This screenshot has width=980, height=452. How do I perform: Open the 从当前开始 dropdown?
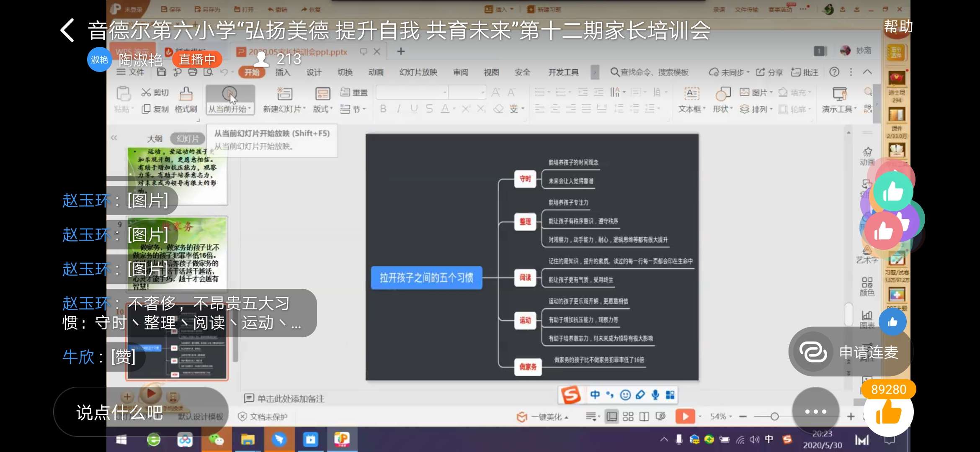230,109
